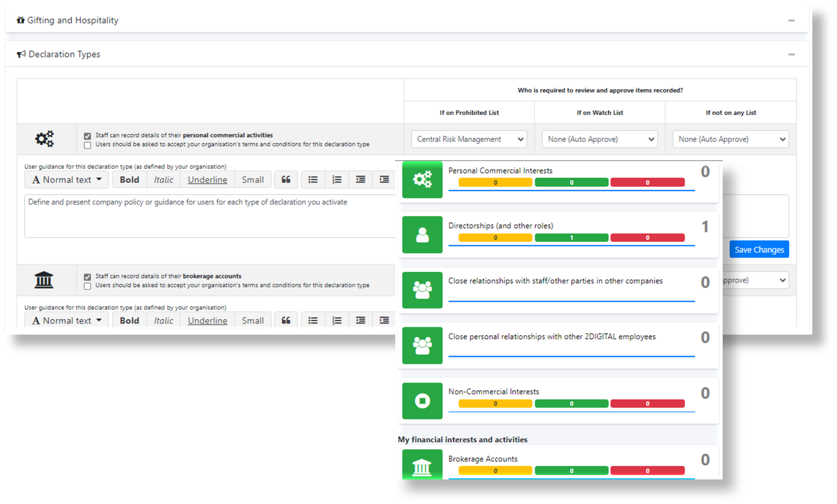This screenshot has height=504, width=837.
Task: Open Central Risk Management reviewer dropdown
Action: [469, 139]
